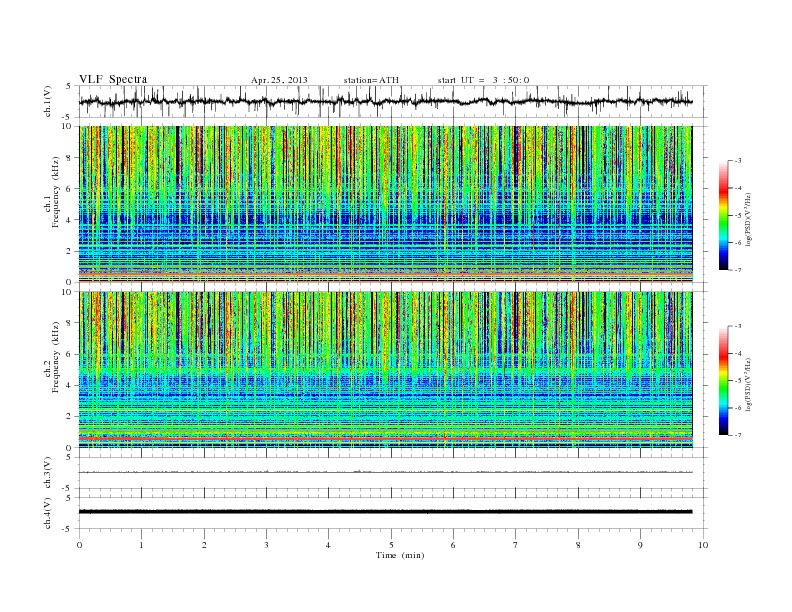The image size is (792, 612).
Task: Click time axis tick label "5"
Action: click(391, 545)
